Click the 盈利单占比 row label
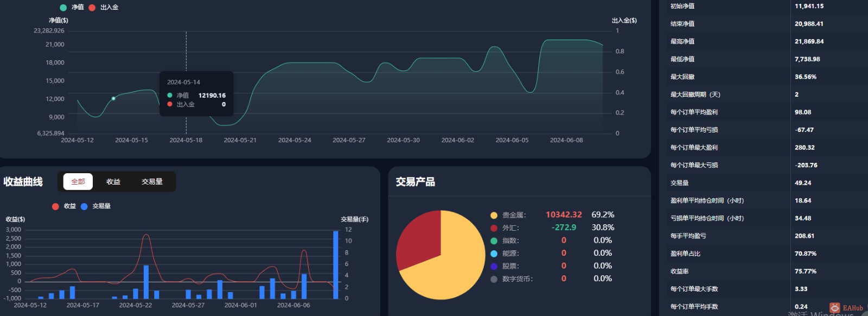This screenshot has height=316, width=868. (685, 254)
